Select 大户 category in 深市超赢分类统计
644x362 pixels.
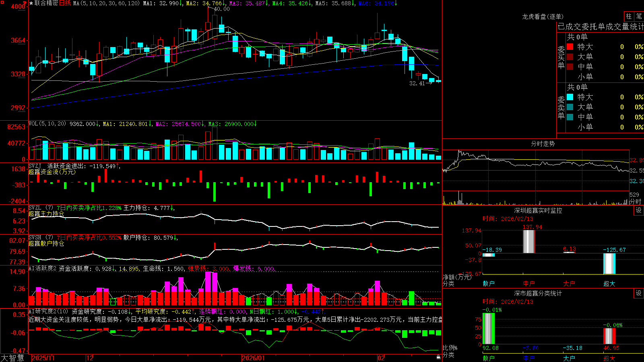(569, 358)
